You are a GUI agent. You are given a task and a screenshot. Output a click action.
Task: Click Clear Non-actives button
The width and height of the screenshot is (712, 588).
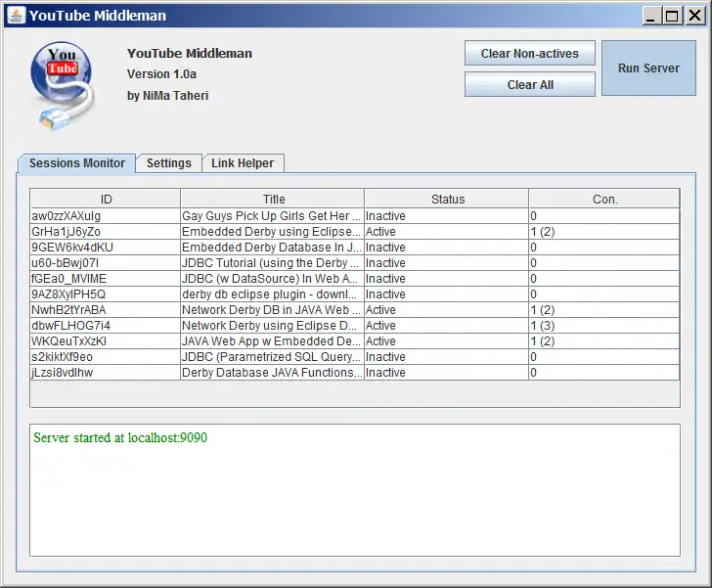[529, 53]
